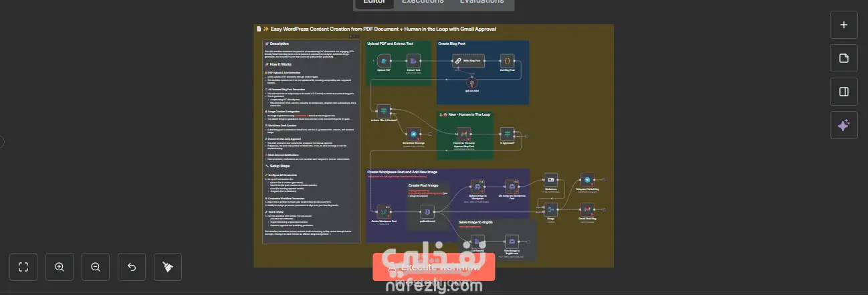Tidy up workflow with broom icon
The height and width of the screenshot is (295, 868).
[168, 267]
